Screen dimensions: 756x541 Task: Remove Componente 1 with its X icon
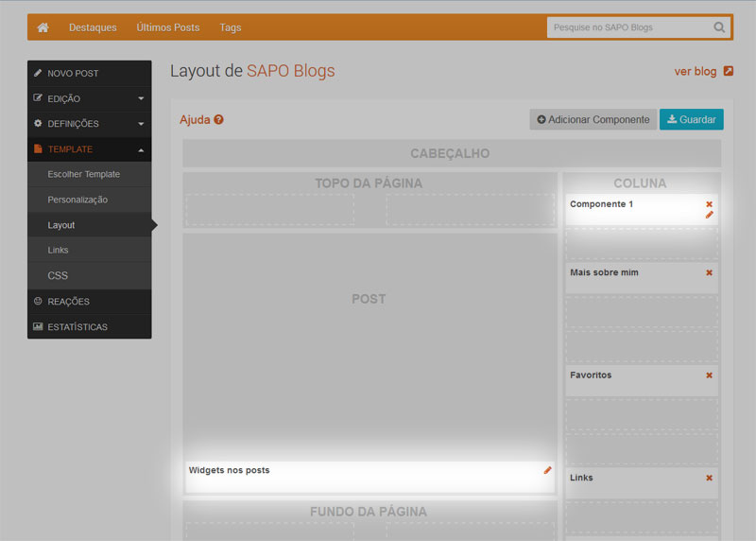pos(709,204)
